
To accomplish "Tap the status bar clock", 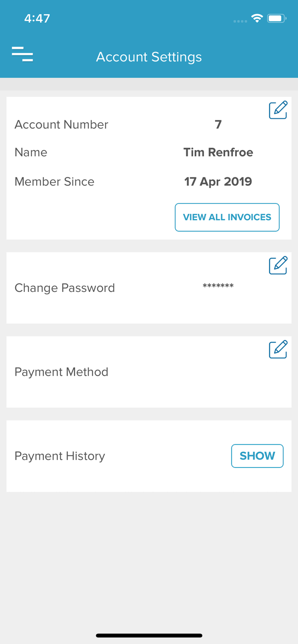I will point(37,18).
